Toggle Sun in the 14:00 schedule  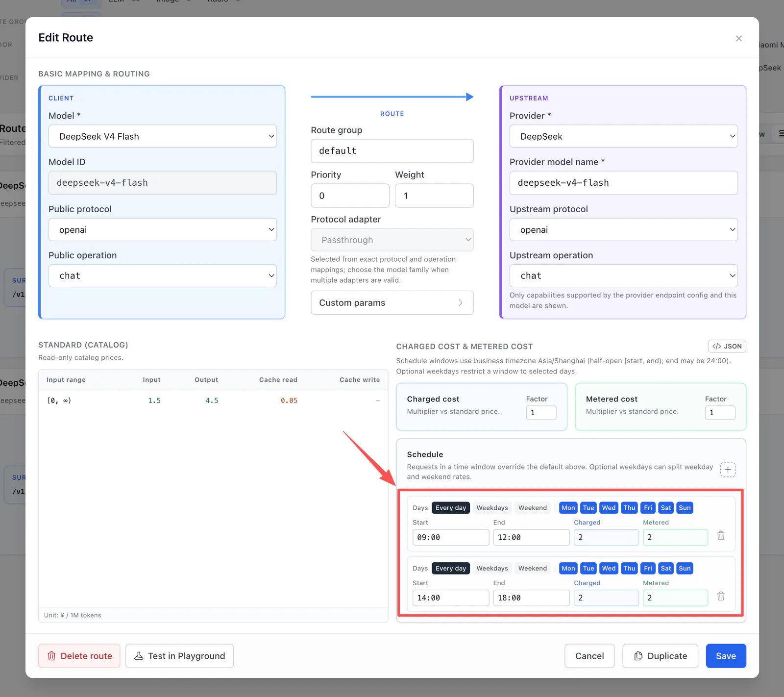point(685,568)
